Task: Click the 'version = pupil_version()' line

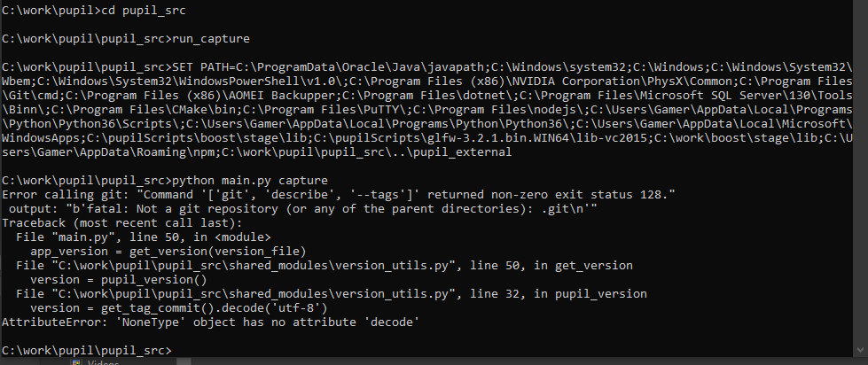Action: 119,280
